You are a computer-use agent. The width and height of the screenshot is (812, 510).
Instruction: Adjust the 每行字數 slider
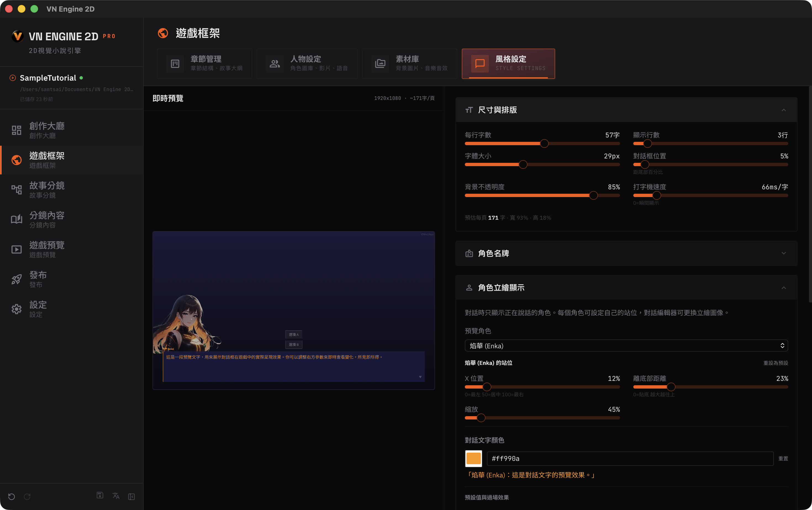tap(542, 144)
